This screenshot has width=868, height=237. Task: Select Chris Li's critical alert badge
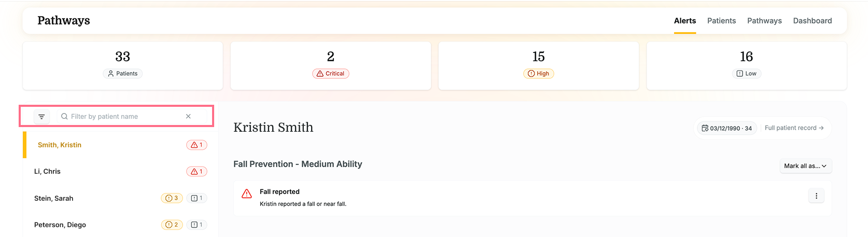tap(197, 172)
